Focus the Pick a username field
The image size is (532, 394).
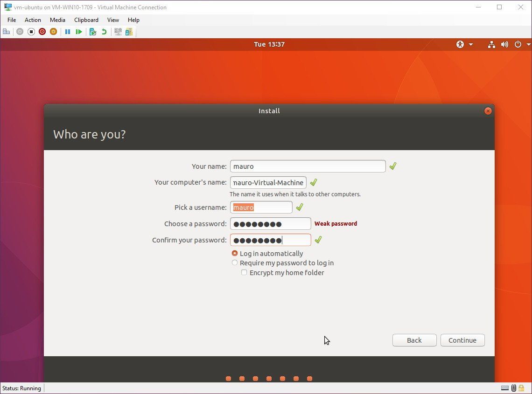click(261, 207)
